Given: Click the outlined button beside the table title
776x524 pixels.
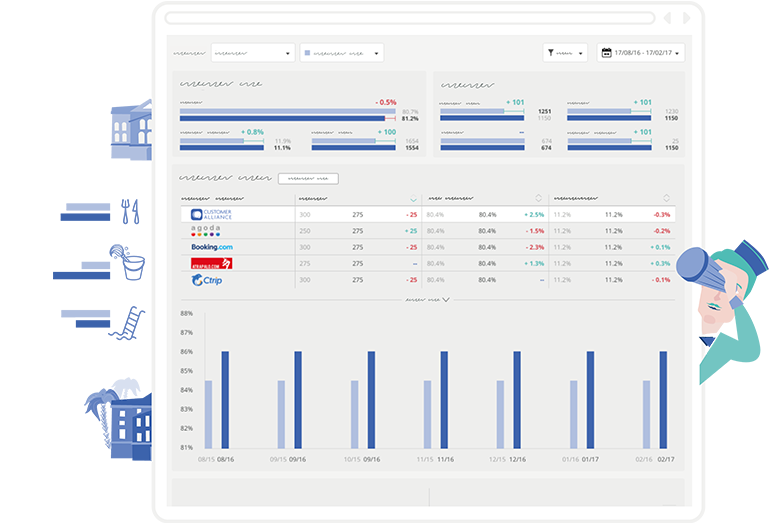Looking at the screenshot, I should [308, 179].
